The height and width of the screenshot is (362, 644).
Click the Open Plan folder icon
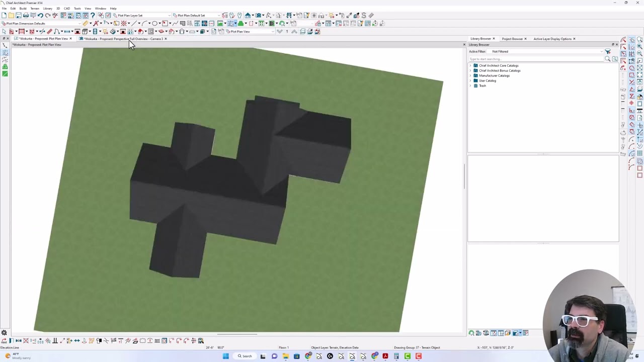(x=11, y=16)
